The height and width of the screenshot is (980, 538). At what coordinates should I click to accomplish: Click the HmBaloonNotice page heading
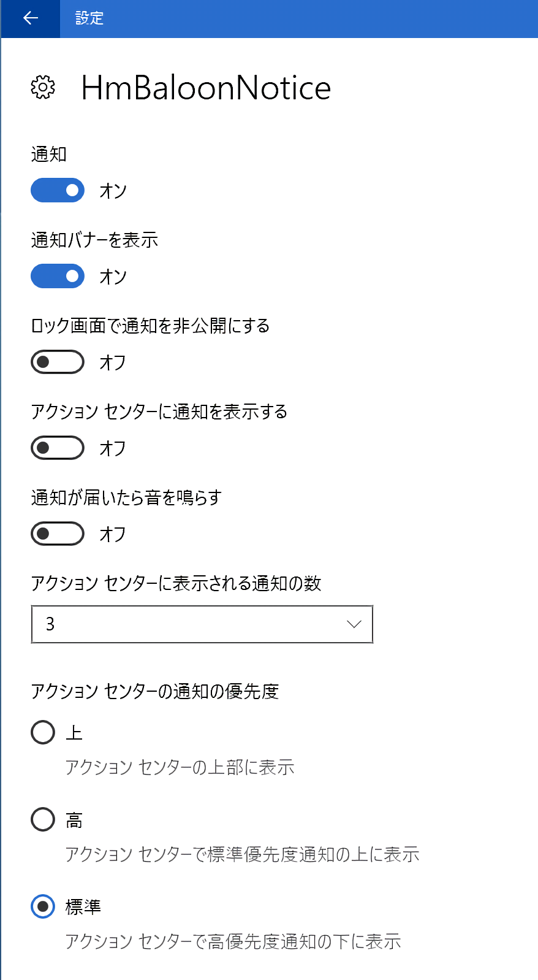[x=206, y=88]
